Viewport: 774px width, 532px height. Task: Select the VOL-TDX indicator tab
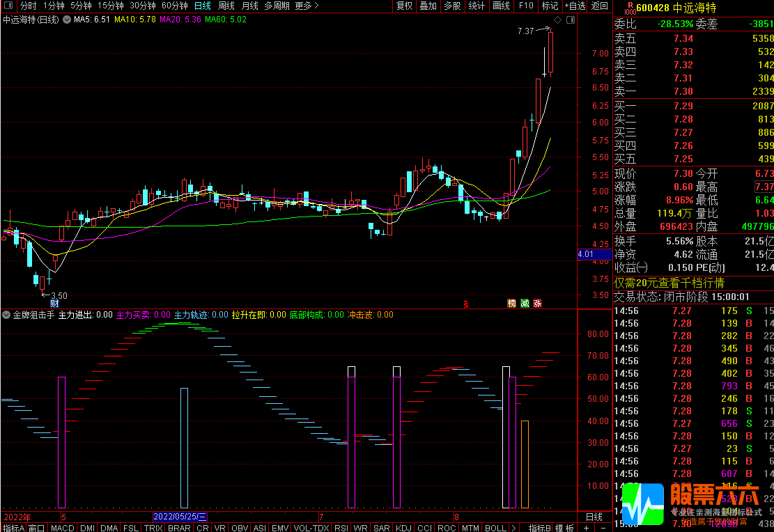coord(311,528)
